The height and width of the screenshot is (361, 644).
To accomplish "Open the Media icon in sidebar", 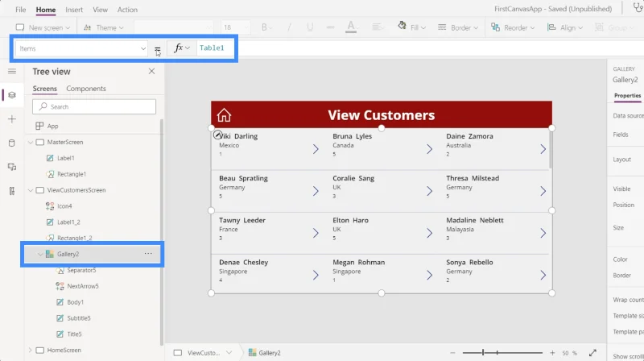I will click(12, 167).
